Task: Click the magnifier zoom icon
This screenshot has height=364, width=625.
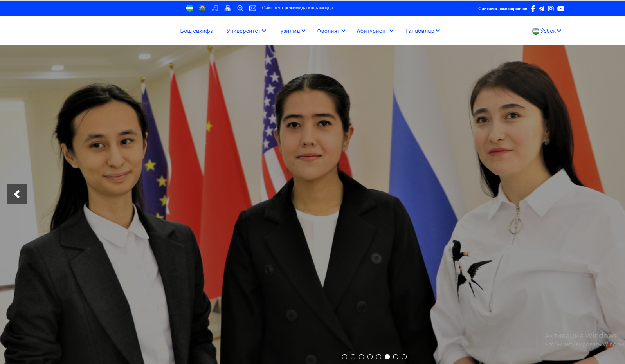Action: pyautogui.click(x=240, y=8)
